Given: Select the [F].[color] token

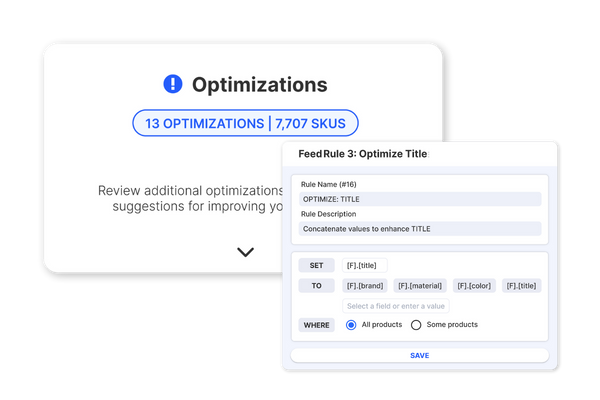Looking at the screenshot, I should click(x=474, y=286).
